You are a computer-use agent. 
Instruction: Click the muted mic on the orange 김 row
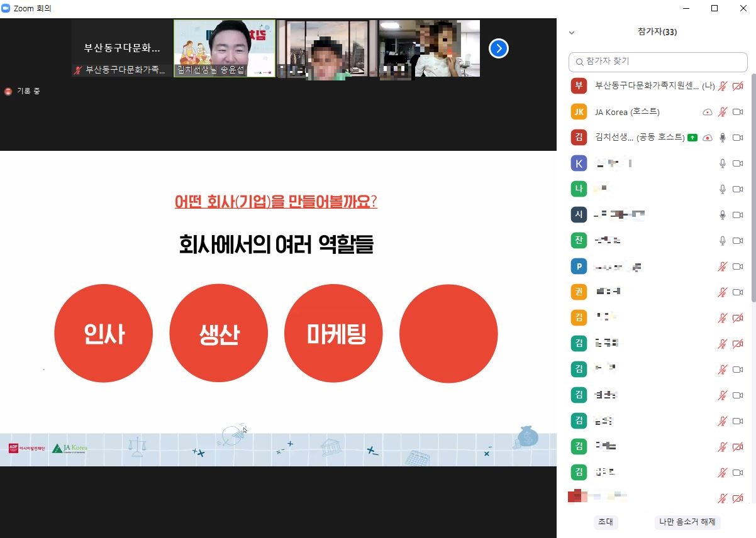point(723,317)
